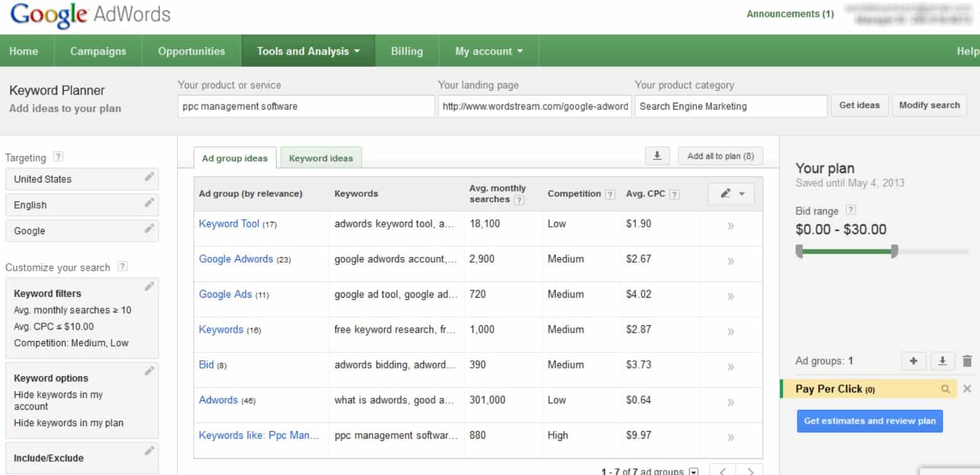Click the $9.97 Avg. CPC value
Image resolution: width=980 pixels, height=475 pixels.
[638, 435]
